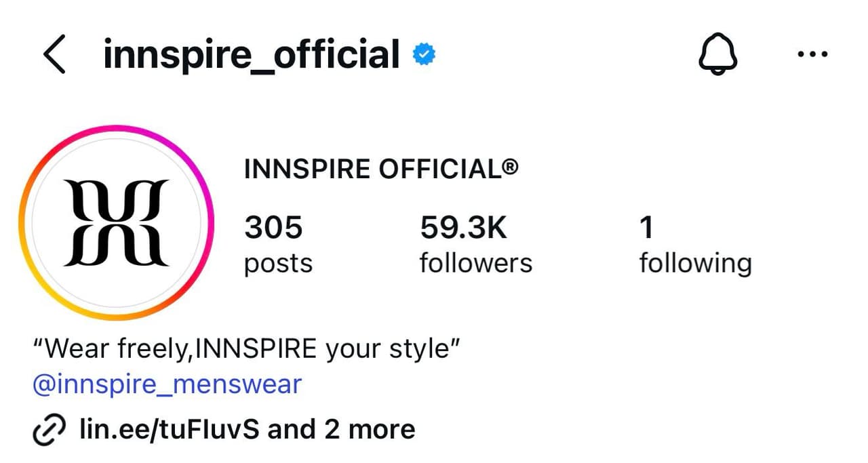Open the following count showing 1
Screen dimensions: 868x463
pos(647,228)
